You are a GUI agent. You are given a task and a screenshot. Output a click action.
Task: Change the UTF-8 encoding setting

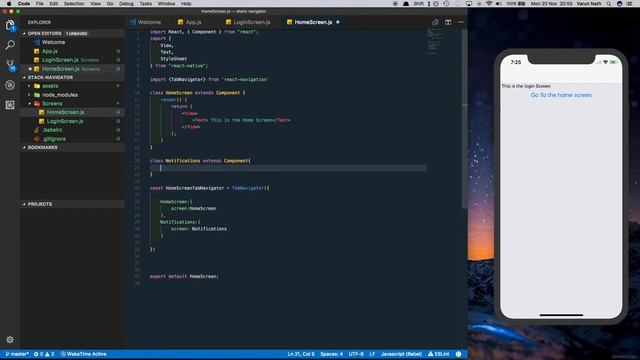coord(356,354)
